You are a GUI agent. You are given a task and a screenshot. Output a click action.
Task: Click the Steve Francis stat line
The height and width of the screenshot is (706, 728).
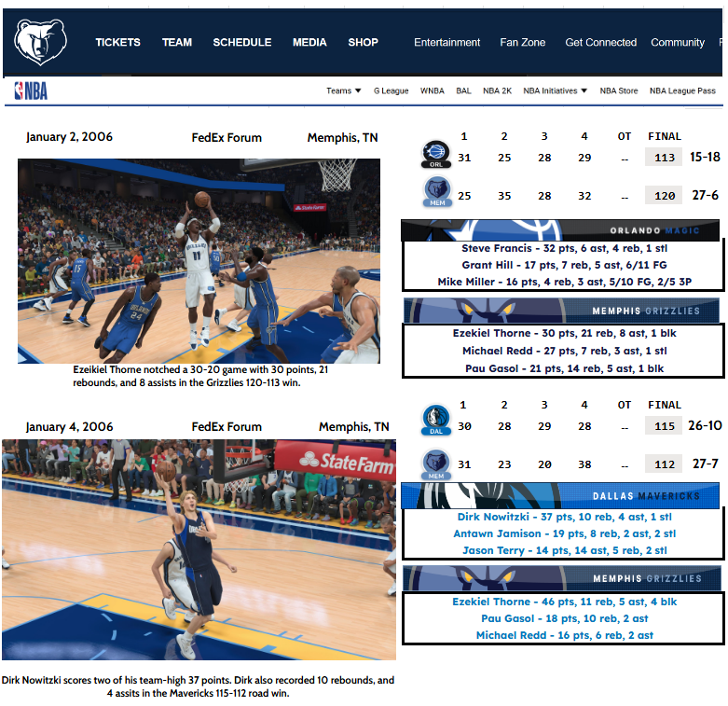[564, 248]
